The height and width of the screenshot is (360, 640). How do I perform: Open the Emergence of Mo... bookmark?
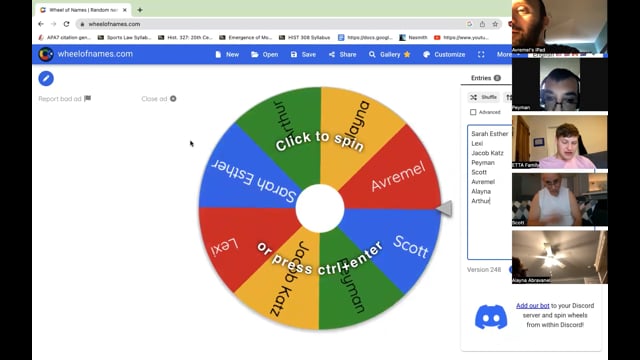click(x=245, y=38)
